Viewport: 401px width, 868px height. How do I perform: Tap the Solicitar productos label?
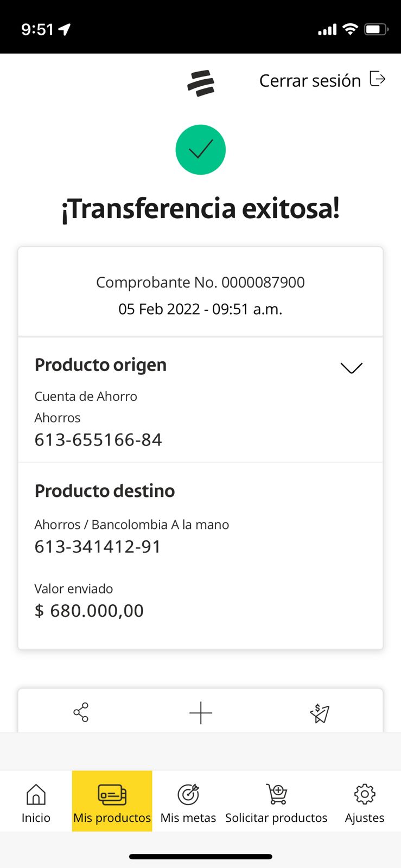[x=276, y=818]
